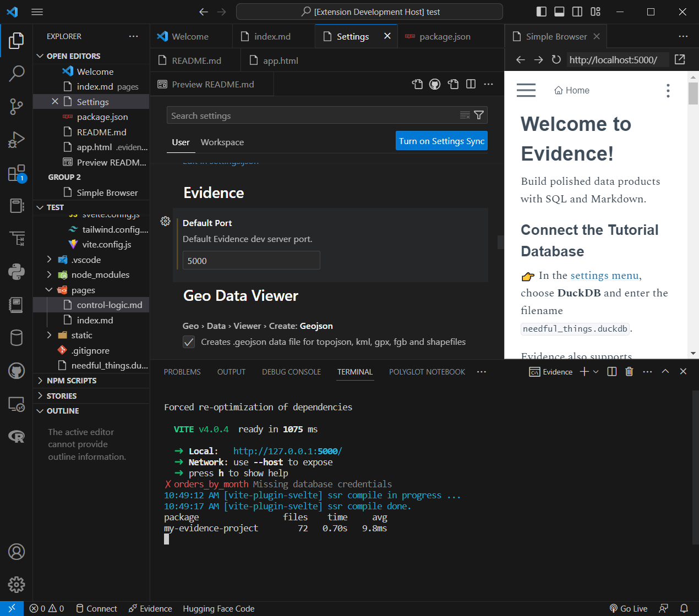Open the Extensions view showing badge 1

[x=16, y=172]
